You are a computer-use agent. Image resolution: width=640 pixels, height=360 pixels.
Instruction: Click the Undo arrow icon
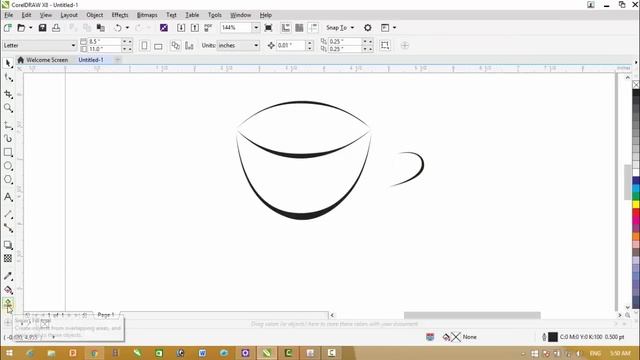click(118, 28)
